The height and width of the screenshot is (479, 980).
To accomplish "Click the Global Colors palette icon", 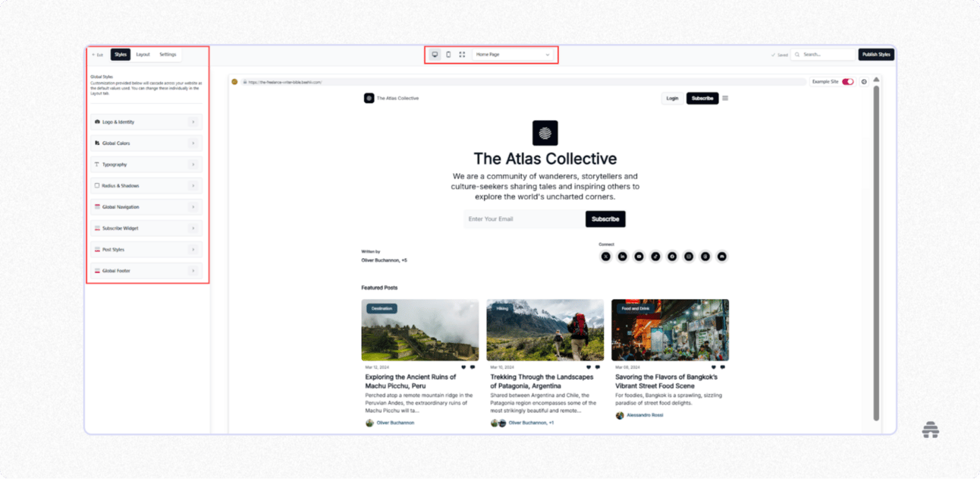I will coord(97,143).
